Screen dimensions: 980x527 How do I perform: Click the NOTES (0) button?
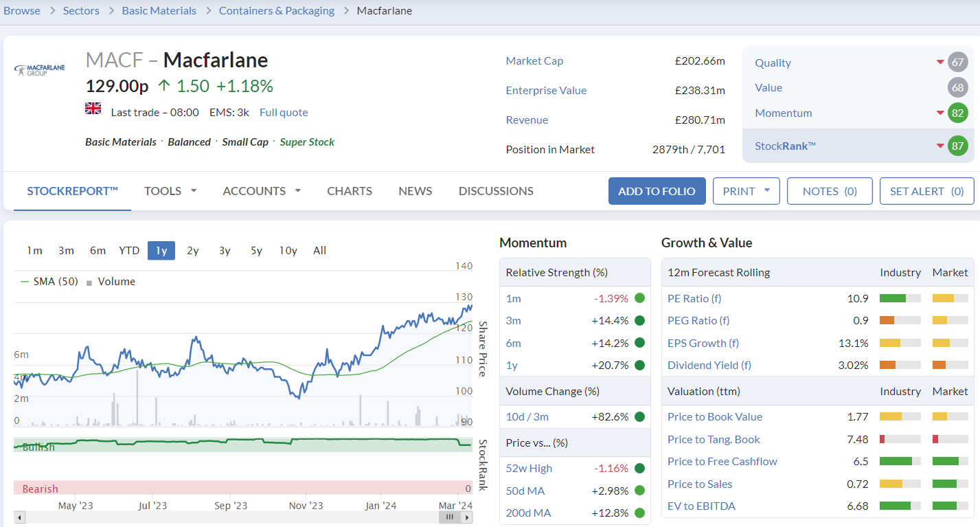(830, 191)
